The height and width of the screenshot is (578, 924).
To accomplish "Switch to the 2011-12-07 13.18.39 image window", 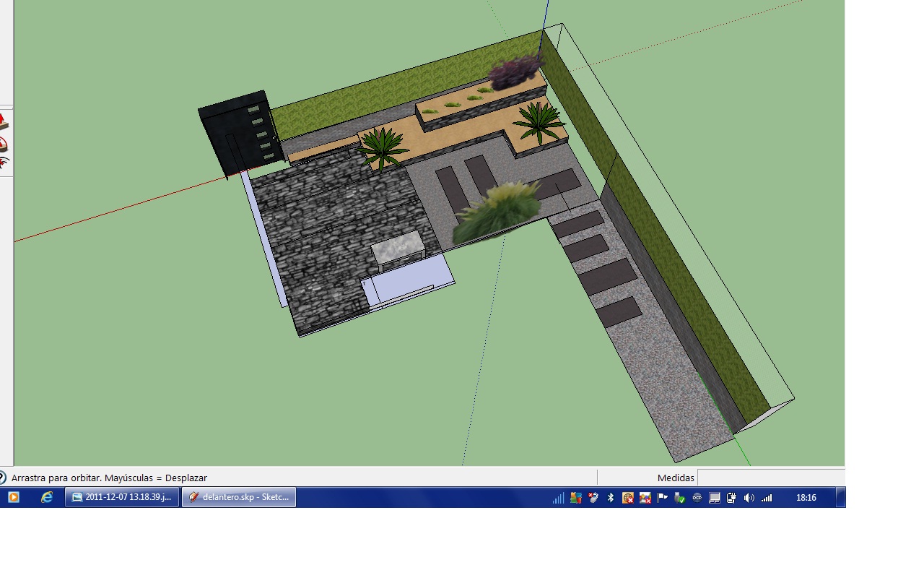I will tap(122, 497).
